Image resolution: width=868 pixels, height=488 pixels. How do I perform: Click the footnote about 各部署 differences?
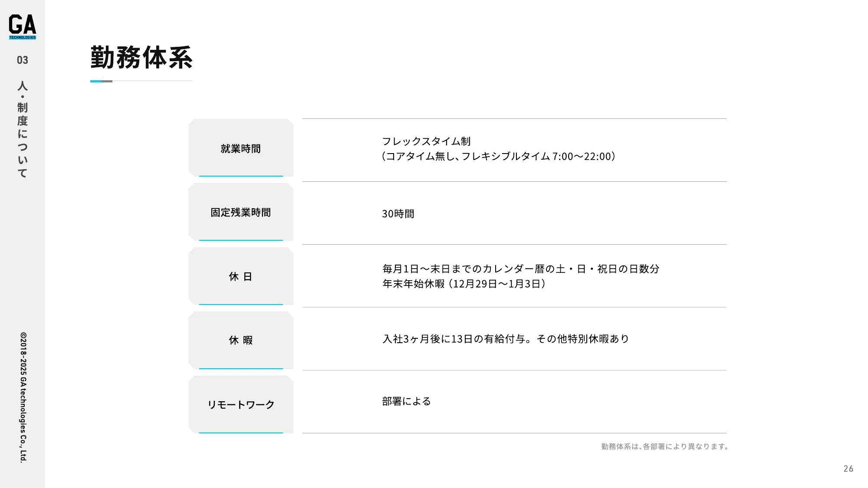(x=664, y=446)
